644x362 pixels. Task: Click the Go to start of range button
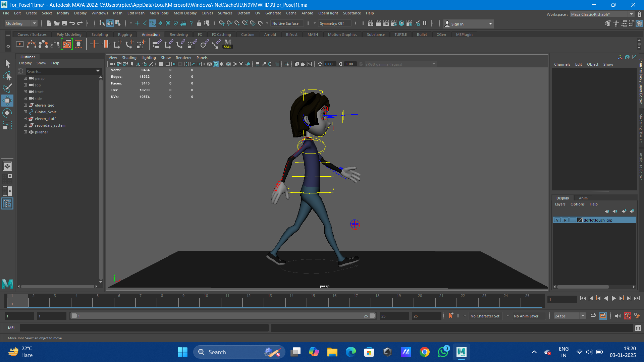click(x=583, y=298)
